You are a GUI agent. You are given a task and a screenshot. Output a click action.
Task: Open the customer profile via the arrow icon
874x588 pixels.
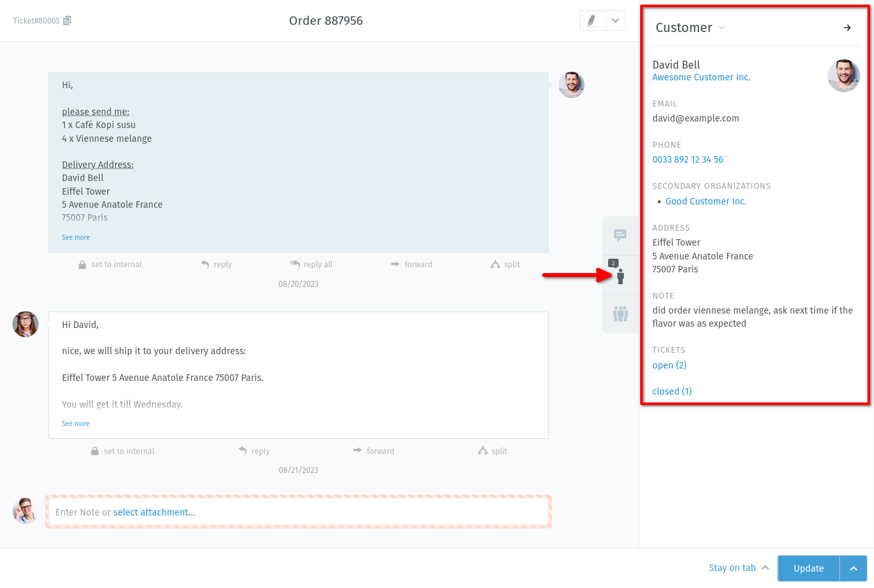click(x=847, y=28)
